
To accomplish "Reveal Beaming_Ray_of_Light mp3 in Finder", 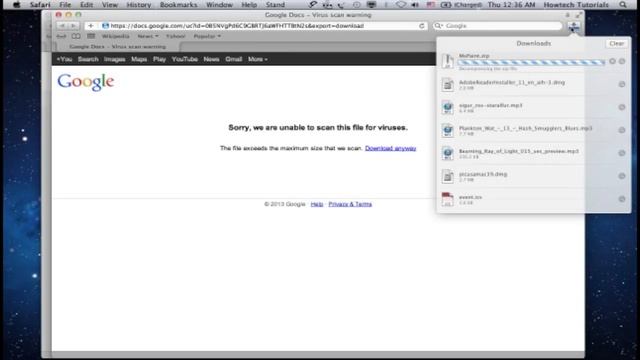I will tap(622, 153).
